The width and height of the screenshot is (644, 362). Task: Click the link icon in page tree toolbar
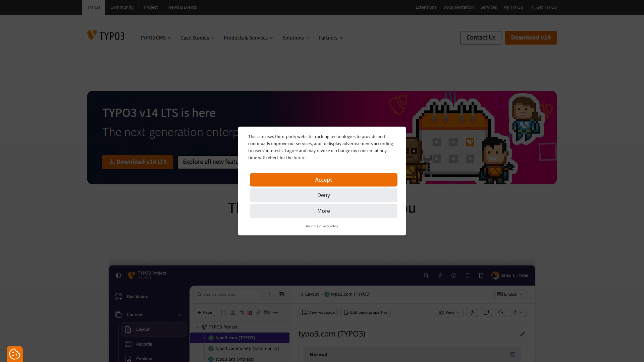(x=258, y=312)
